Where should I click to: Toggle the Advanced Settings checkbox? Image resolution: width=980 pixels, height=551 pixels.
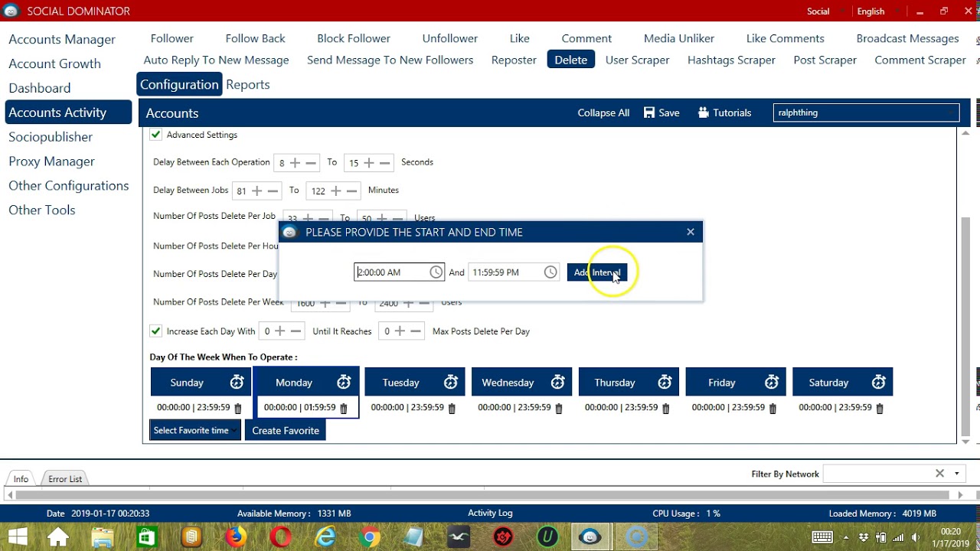[155, 135]
